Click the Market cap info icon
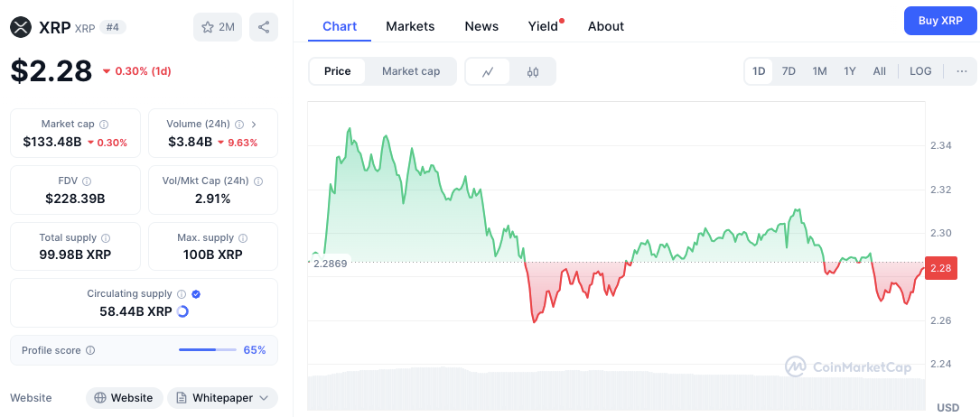The image size is (980, 417). click(104, 125)
